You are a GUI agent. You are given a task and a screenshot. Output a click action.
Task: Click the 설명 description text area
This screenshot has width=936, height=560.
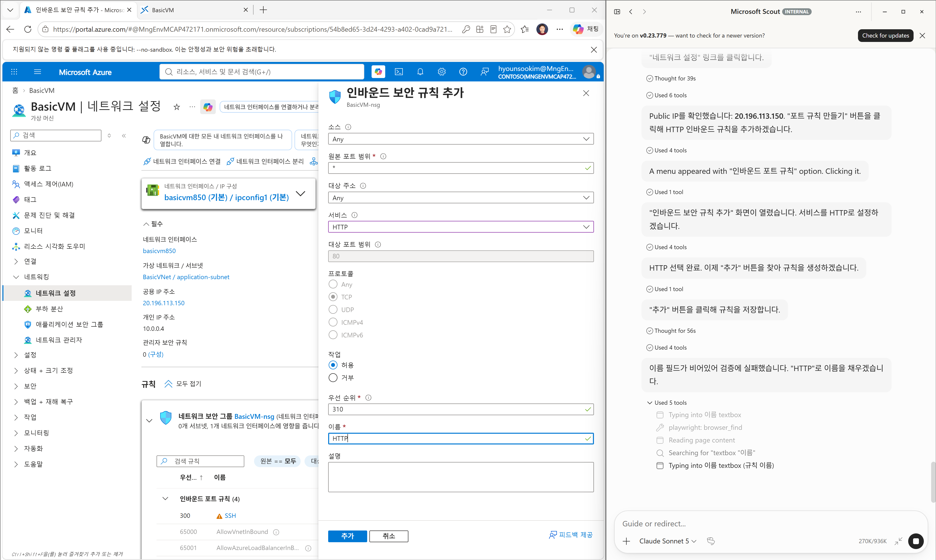461,477
